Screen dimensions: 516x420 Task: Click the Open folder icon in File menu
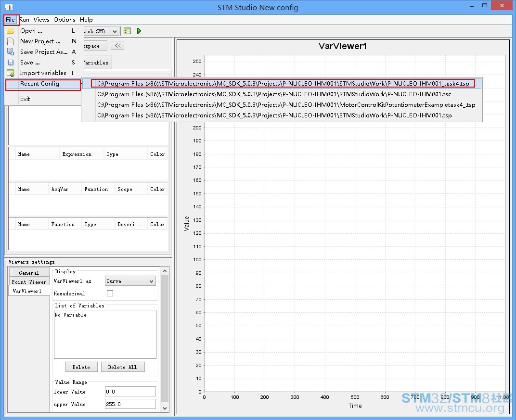pos(11,31)
